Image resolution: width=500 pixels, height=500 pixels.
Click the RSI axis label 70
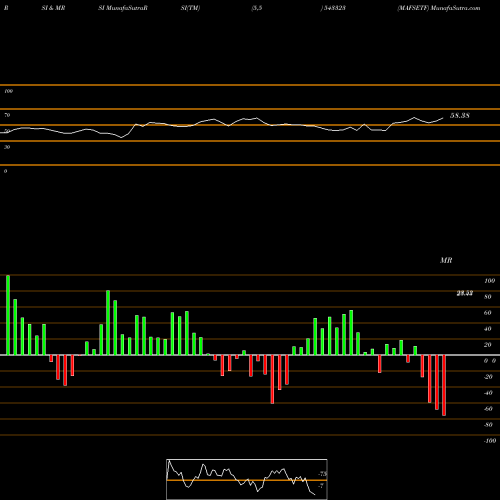tap(7, 115)
